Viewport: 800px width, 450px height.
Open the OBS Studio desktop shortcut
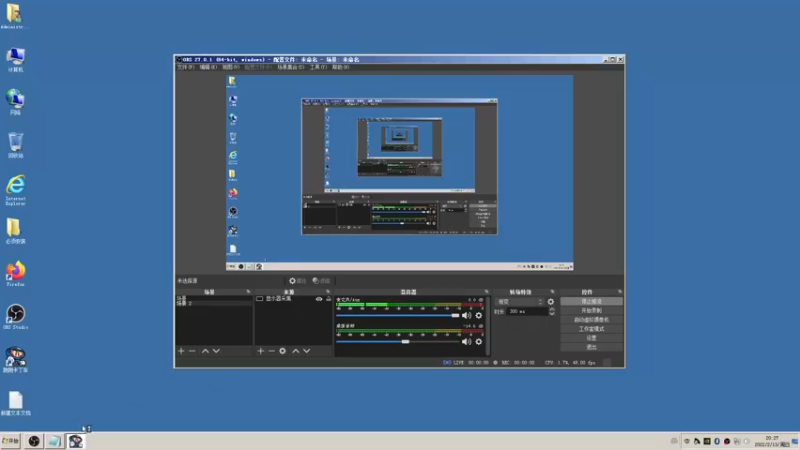pos(15,316)
